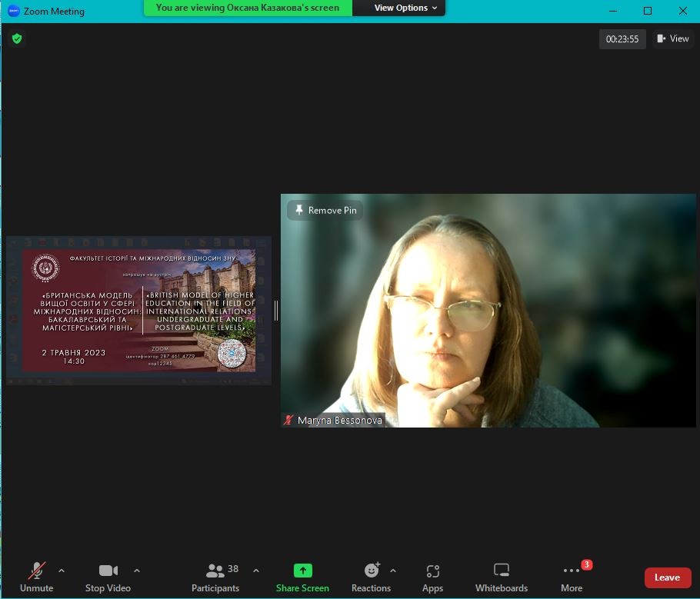Open the Apps panel
Image resolution: width=700 pixels, height=599 pixels.
[x=432, y=577]
